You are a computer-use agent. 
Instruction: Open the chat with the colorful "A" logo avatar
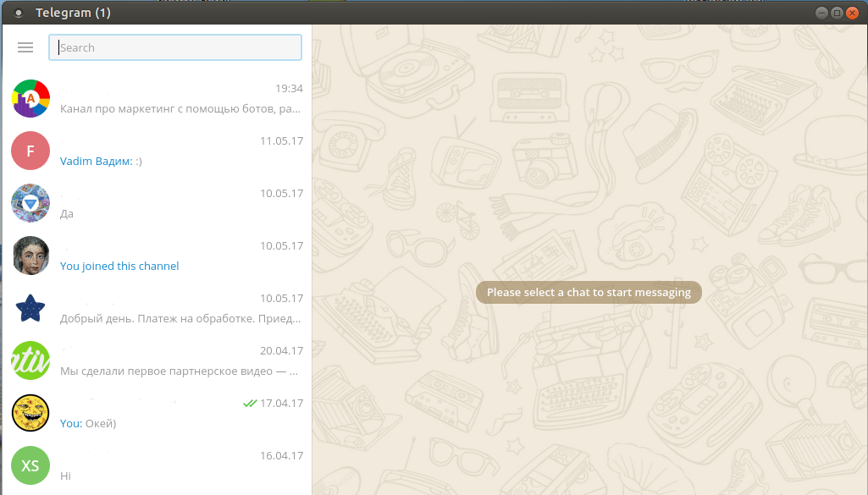click(x=30, y=98)
